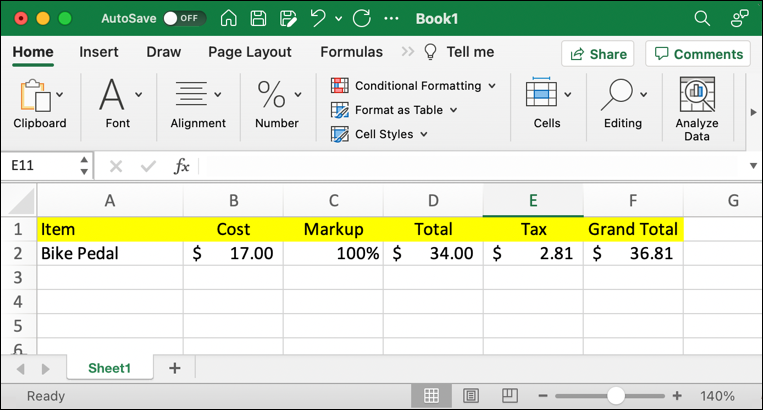Click the Analyze Data button

(x=697, y=109)
